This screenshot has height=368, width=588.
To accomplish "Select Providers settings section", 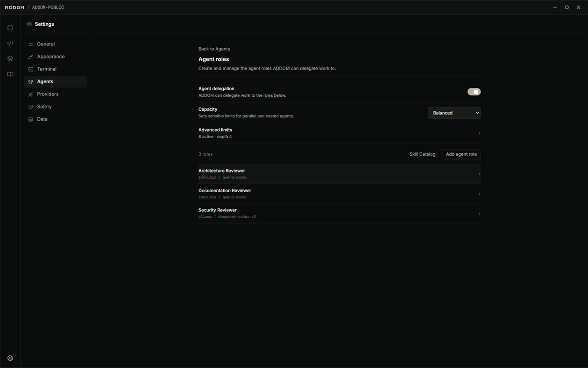I will pyautogui.click(x=56, y=94).
